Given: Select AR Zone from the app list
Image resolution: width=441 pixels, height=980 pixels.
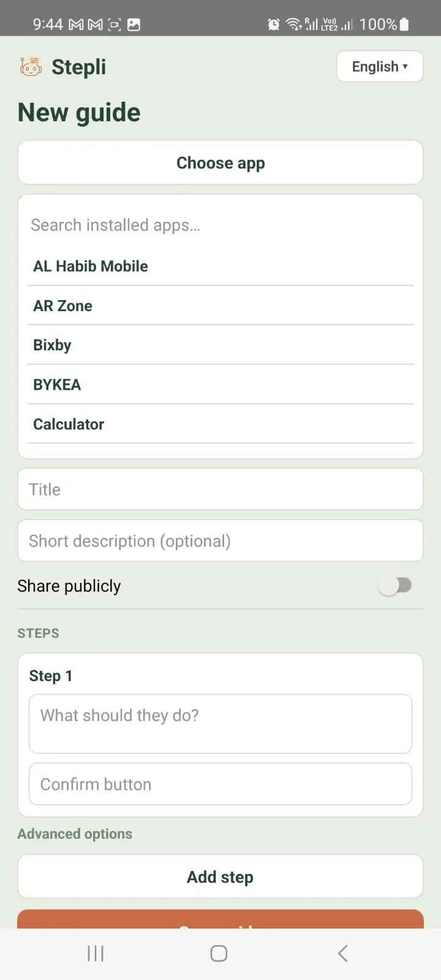Looking at the screenshot, I should (x=221, y=306).
